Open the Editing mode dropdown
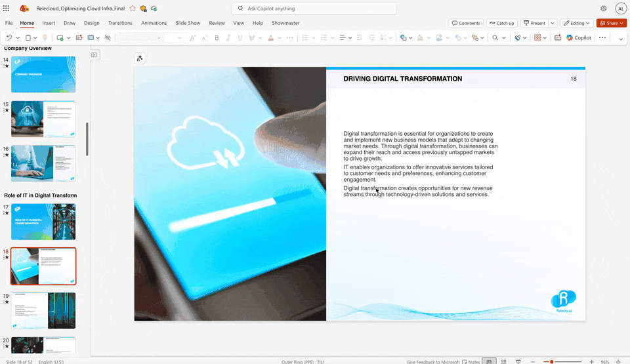 pyautogui.click(x=577, y=23)
